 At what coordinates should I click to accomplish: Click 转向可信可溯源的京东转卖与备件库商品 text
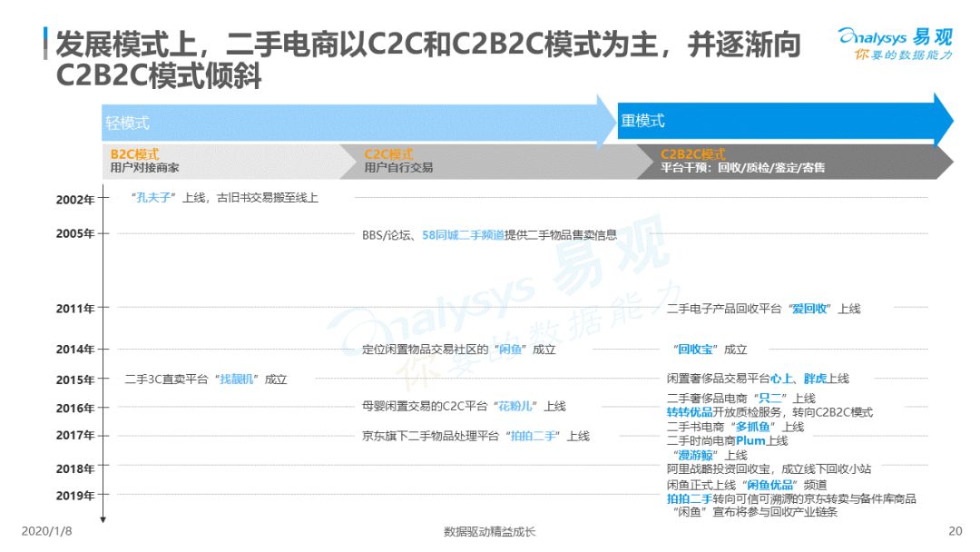[x=814, y=498]
